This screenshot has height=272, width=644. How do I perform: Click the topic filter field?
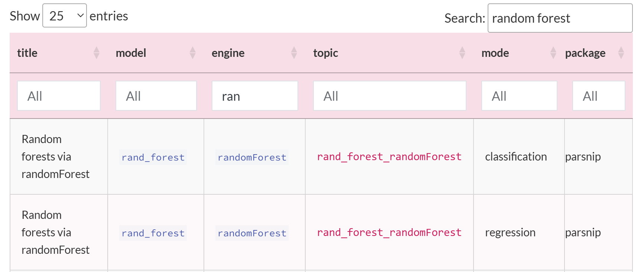point(390,96)
